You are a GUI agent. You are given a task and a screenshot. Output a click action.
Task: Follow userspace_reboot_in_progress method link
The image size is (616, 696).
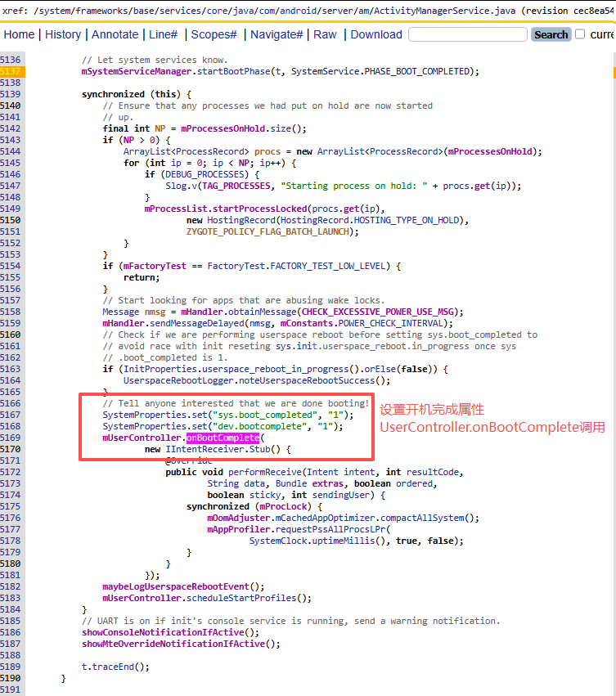coord(276,370)
